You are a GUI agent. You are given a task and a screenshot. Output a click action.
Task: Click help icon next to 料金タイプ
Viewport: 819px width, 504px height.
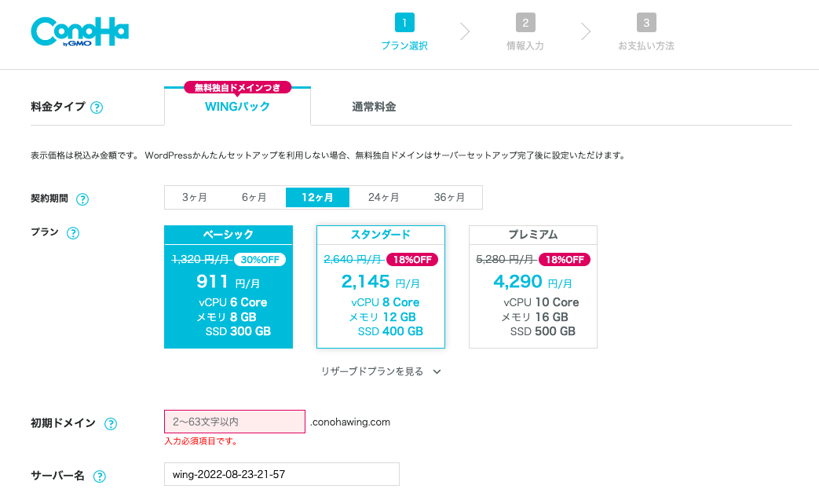pos(97,108)
